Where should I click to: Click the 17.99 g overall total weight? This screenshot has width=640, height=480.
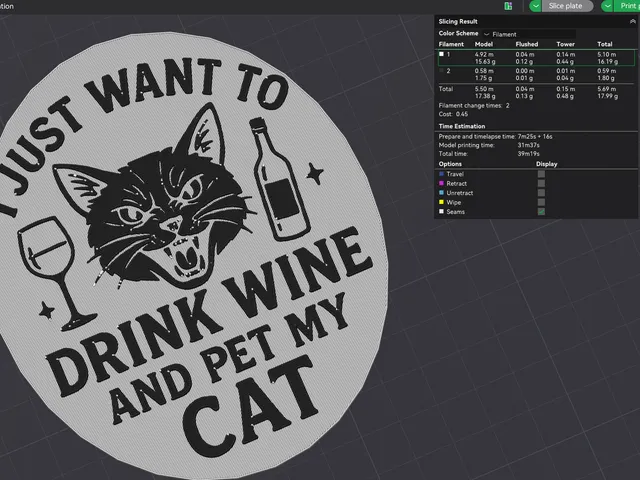(608, 96)
